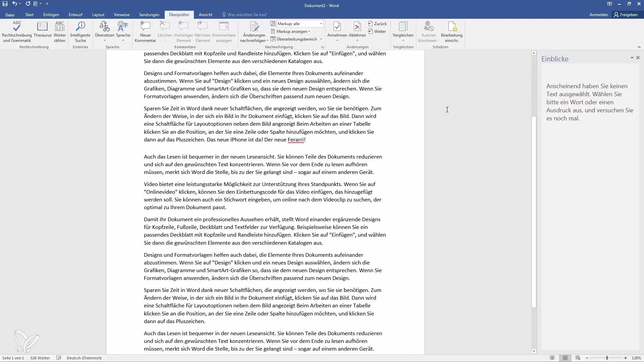Expand the Markup dropdown menu

[x=321, y=23]
